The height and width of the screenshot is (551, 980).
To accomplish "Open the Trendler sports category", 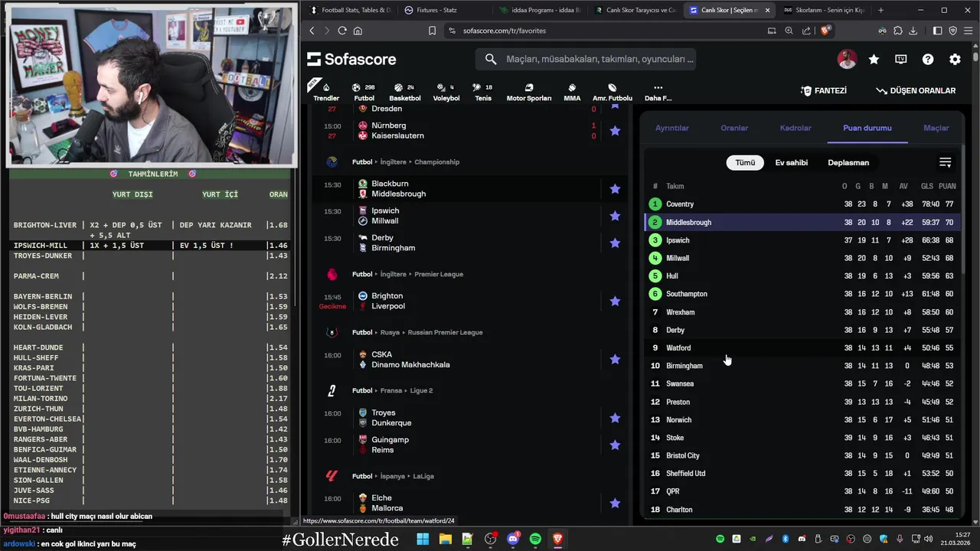I will tap(326, 91).
